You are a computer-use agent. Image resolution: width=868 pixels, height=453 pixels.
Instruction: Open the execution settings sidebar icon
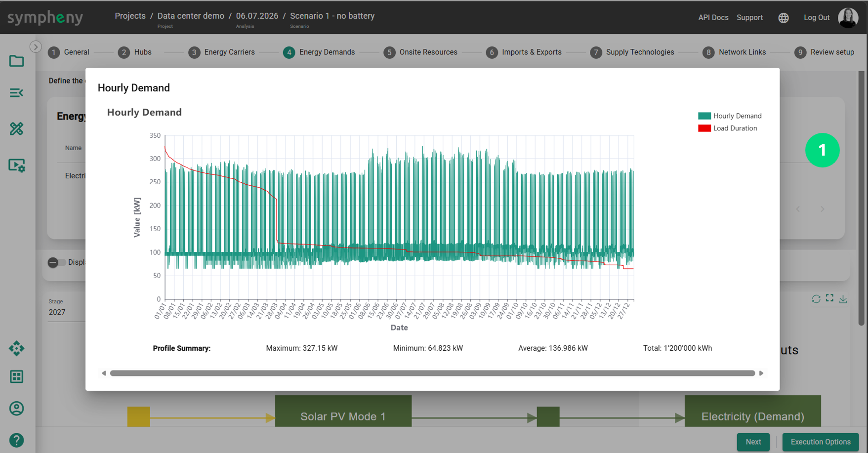tap(17, 165)
